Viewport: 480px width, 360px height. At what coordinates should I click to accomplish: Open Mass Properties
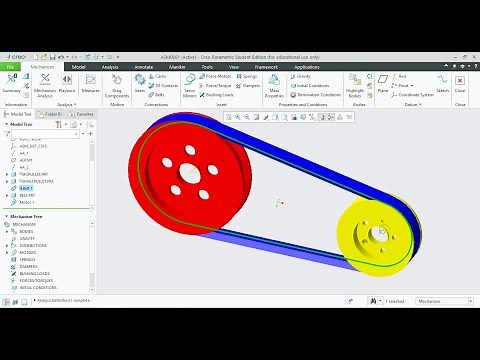274,86
